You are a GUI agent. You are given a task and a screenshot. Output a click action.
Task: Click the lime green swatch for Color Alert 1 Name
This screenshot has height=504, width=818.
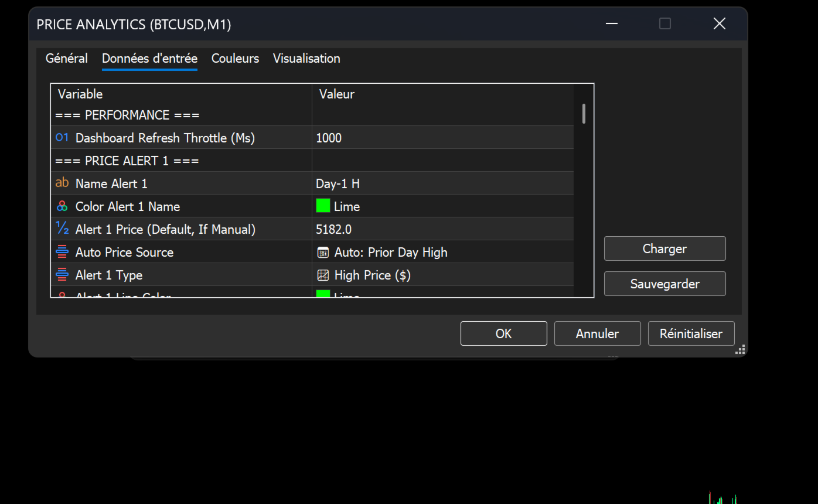coord(323,206)
